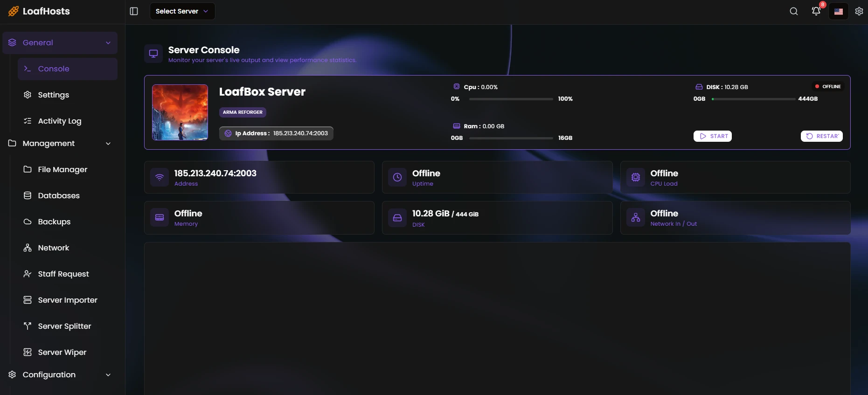Image resolution: width=868 pixels, height=395 pixels.
Task: Click the disk usage progress bar
Action: click(x=753, y=99)
